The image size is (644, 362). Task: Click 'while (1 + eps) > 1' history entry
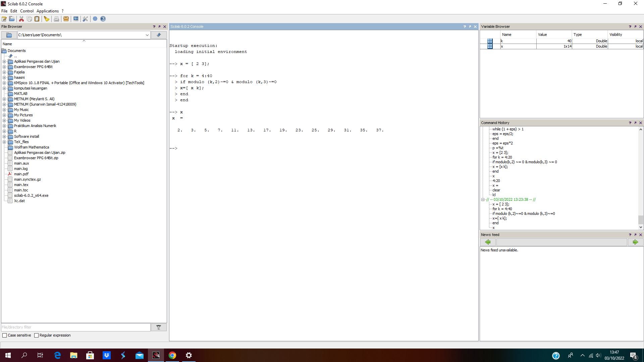[508, 129]
